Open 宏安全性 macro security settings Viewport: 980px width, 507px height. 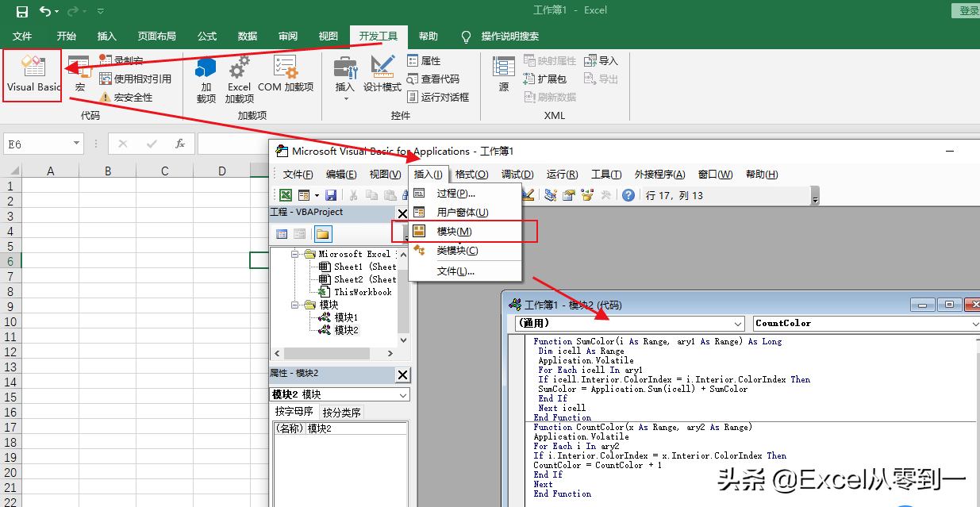125,97
